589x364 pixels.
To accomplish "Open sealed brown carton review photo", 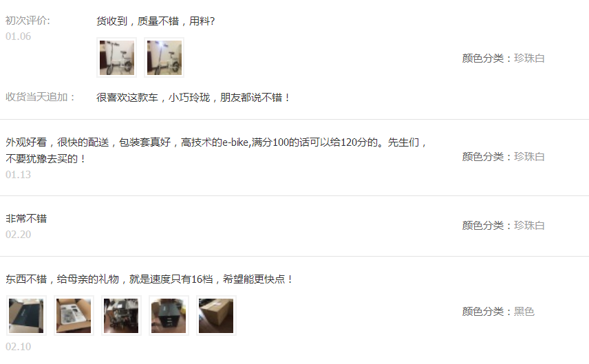I will 216,316.
